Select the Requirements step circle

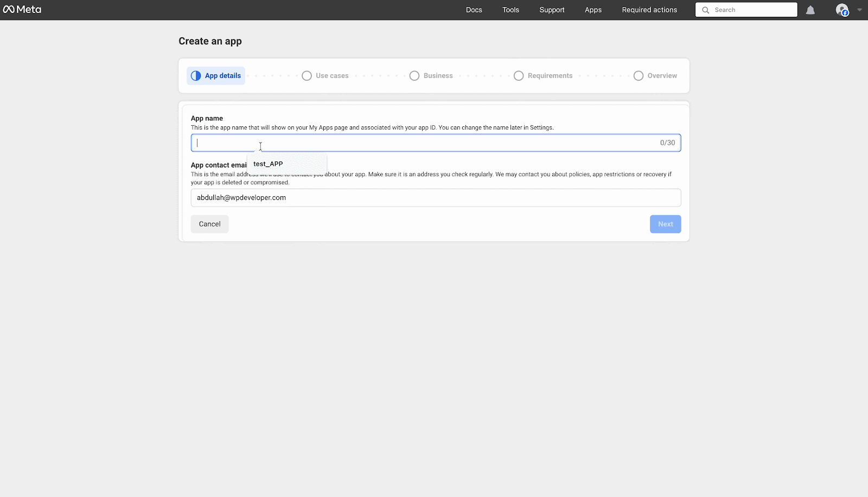(x=518, y=75)
